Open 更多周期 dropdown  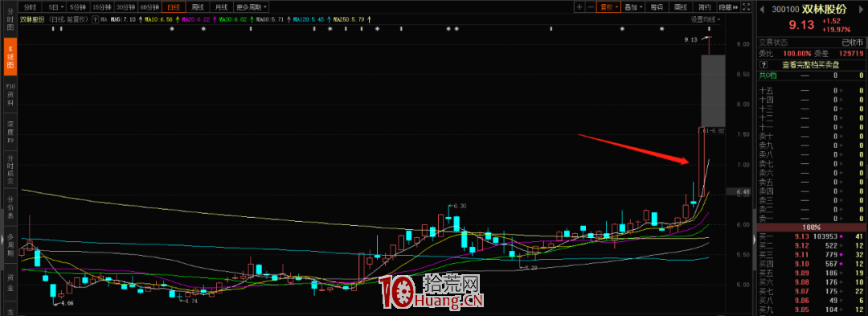(x=252, y=7)
